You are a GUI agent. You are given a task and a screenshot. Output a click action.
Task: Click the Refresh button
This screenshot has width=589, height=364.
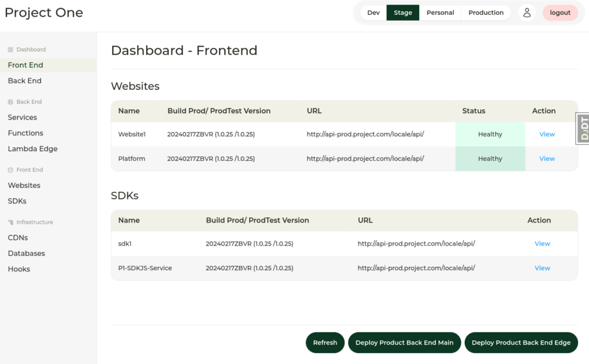[325, 343]
